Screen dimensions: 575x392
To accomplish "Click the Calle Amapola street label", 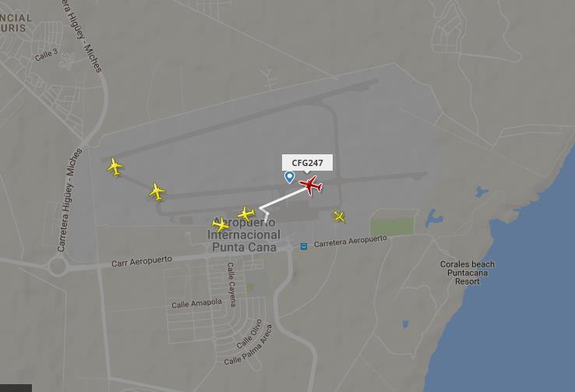I will 196,303.
